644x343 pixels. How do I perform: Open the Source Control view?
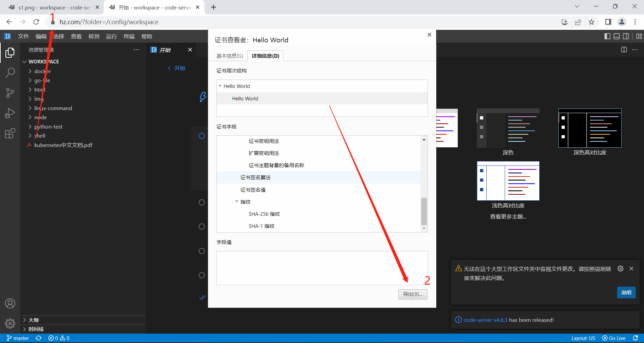(x=10, y=93)
